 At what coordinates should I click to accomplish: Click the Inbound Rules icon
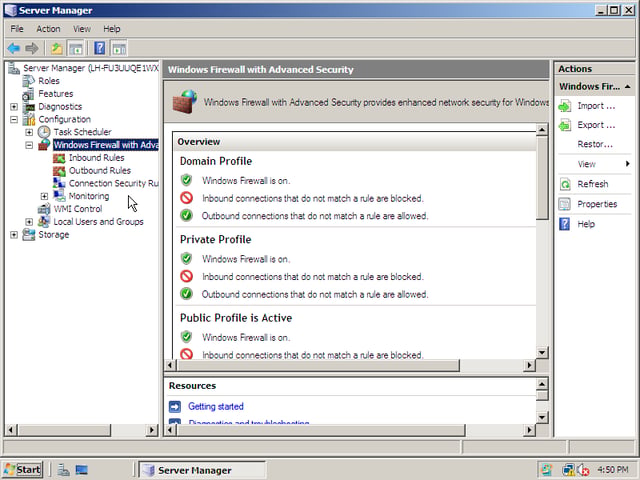(59, 158)
